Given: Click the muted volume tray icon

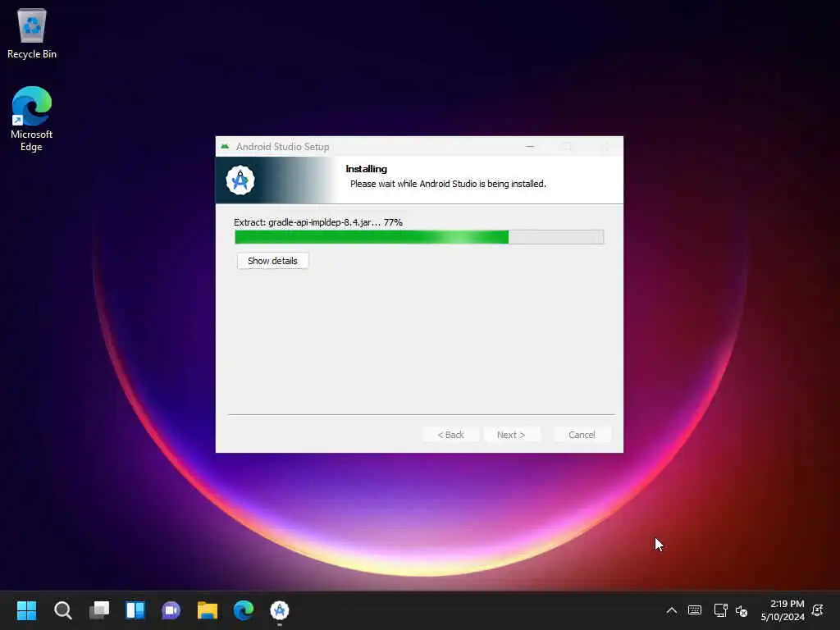Looking at the screenshot, I should 742,610.
